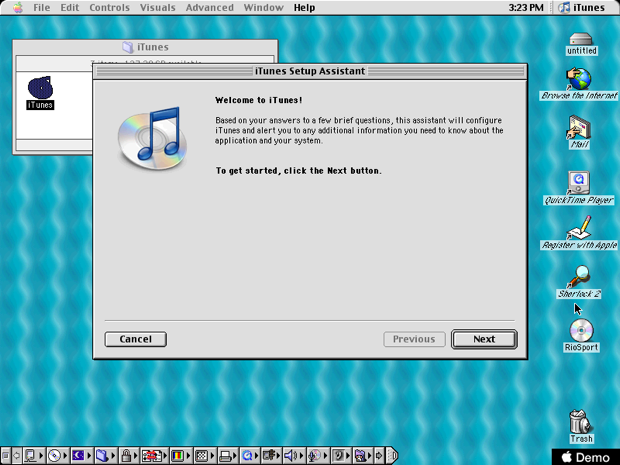The width and height of the screenshot is (620, 465).
Task: Click the Demo label with Apple logo
Action: coord(586,457)
